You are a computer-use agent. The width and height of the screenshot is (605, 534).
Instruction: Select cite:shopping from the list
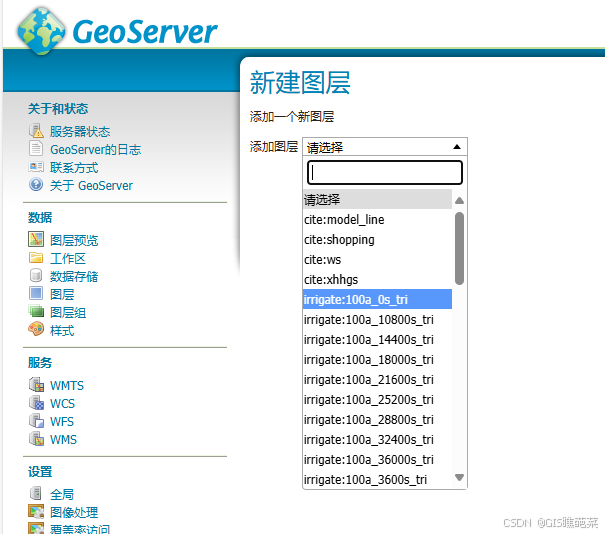(377, 240)
